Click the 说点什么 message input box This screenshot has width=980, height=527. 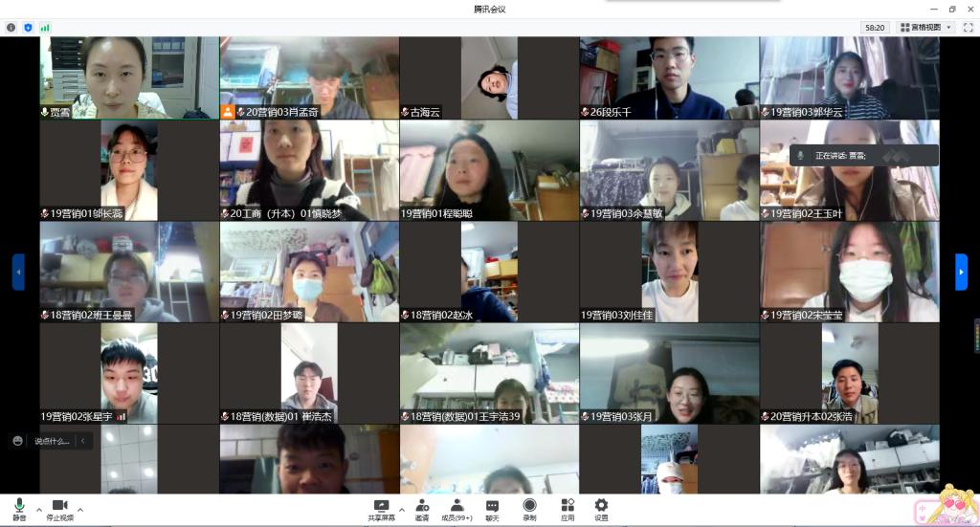coord(52,441)
